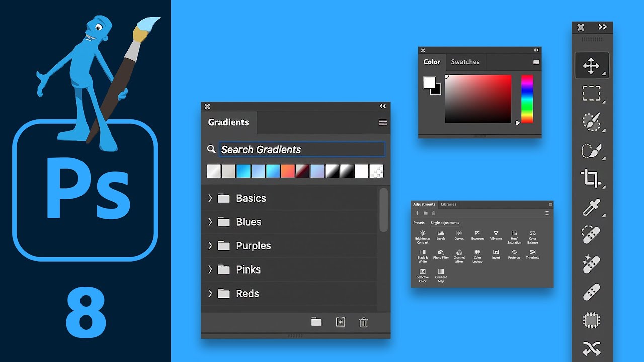Select the Move tool in toolbar
Image resolution: width=644 pixels, height=362 pixels.
[x=591, y=65]
